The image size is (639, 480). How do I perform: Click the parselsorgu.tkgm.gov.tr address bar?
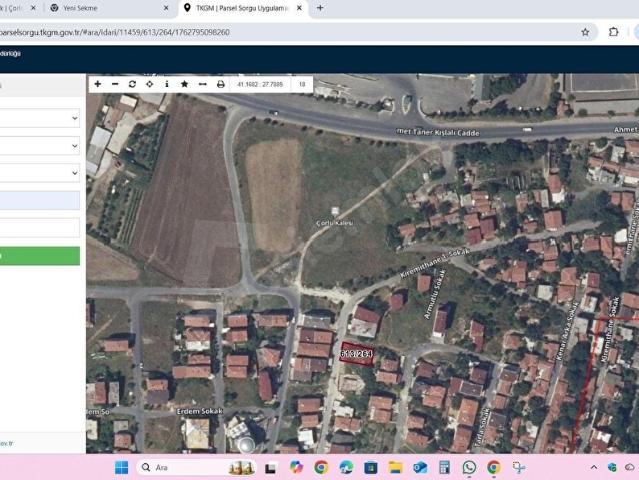click(285, 32)
